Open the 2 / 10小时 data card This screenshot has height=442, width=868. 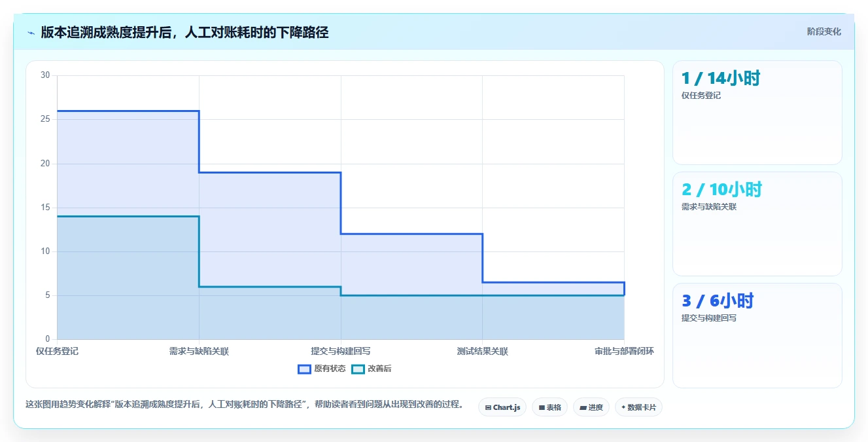coord(757,224)
